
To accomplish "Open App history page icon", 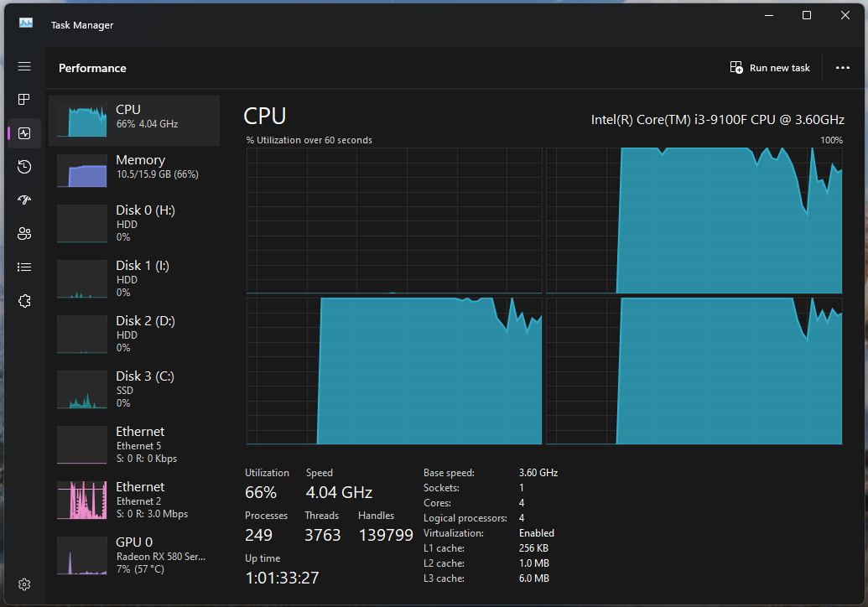I will click(x=24, y=167).
